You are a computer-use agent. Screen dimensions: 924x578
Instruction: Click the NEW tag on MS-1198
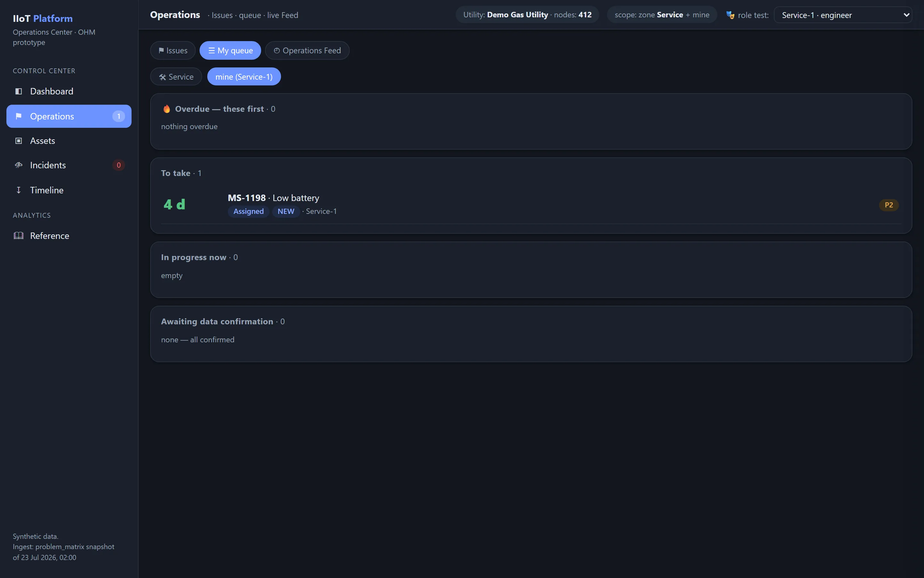coord(286,211)
